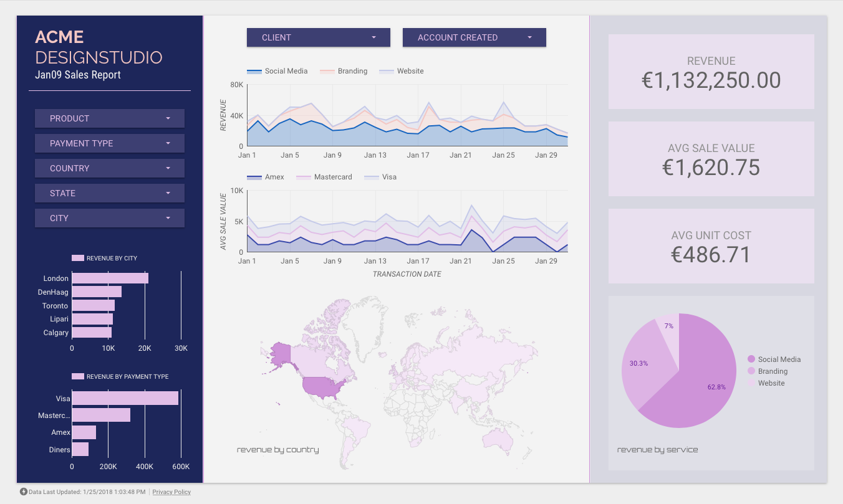The height and width of the screenshot is (504, 843).
Task: Click the Toronto bar in revenue by city
Action: 93,305
